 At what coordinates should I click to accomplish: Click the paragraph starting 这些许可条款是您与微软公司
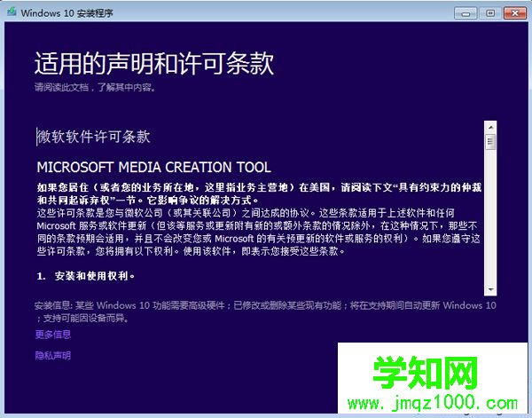(x=259, y=232)
